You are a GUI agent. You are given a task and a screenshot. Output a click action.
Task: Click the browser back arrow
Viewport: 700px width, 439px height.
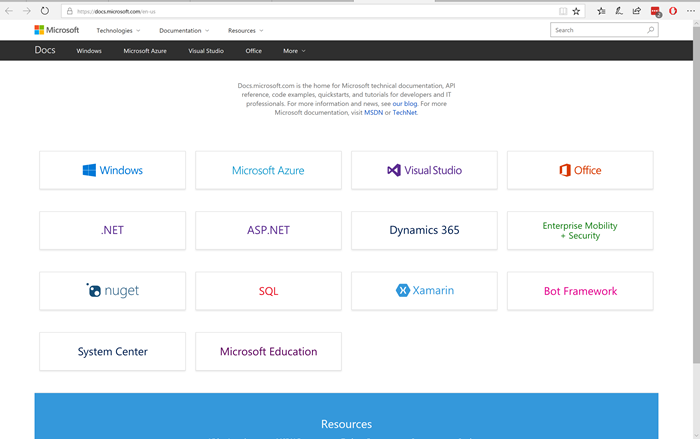pyautogui.click(x=9, y=11)
